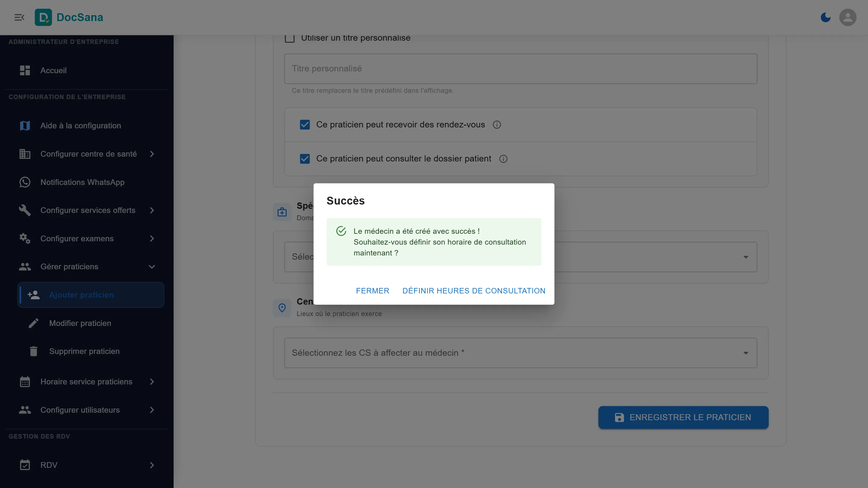Click the Accueil dashboard icon

(25, 70)
